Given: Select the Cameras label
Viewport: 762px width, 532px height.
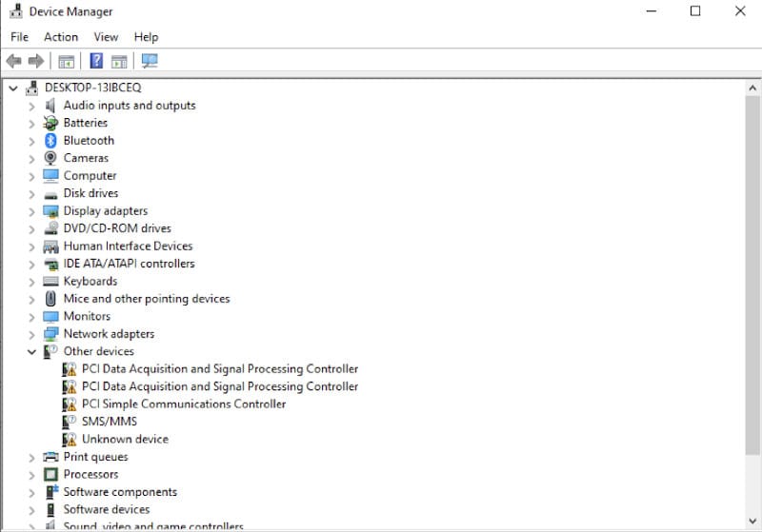Looking at the screenshot, I should [x=86, y=158].
